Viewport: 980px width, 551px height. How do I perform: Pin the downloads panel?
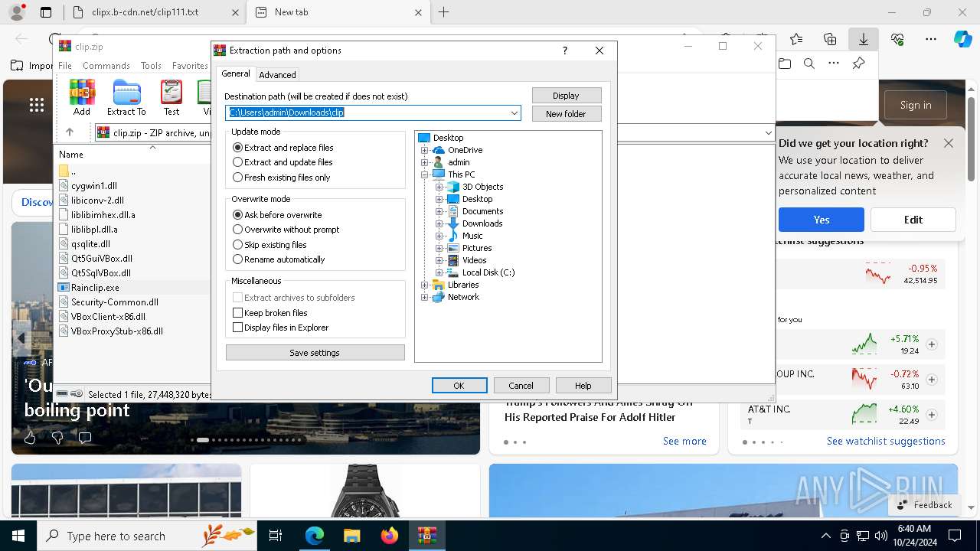pyautogui.click(x=859, y=64)
